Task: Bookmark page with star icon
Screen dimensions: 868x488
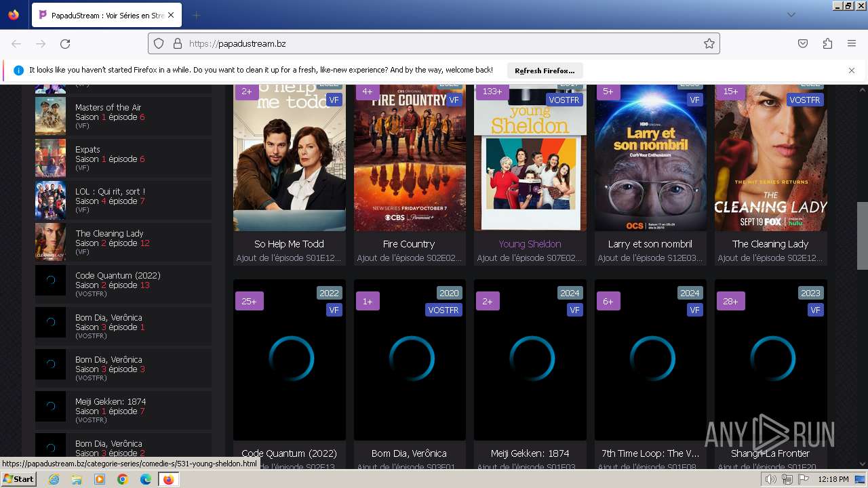Action: pos(709,43)
